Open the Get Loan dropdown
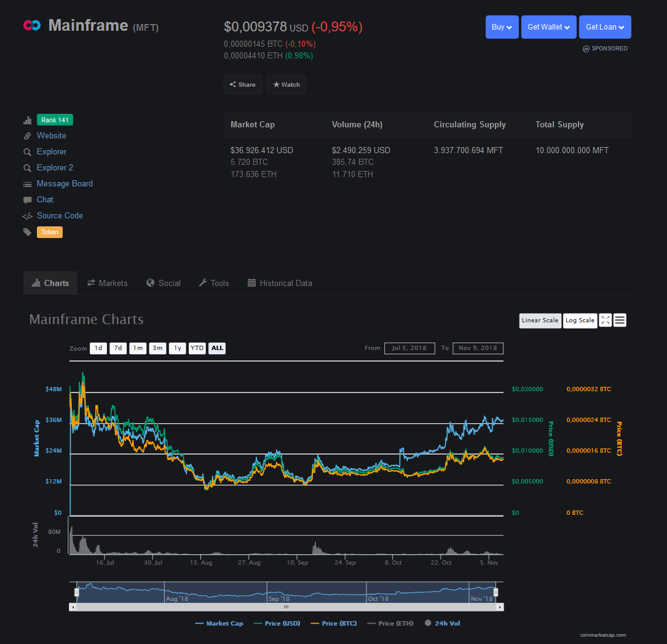 click(x=605, y=27)
